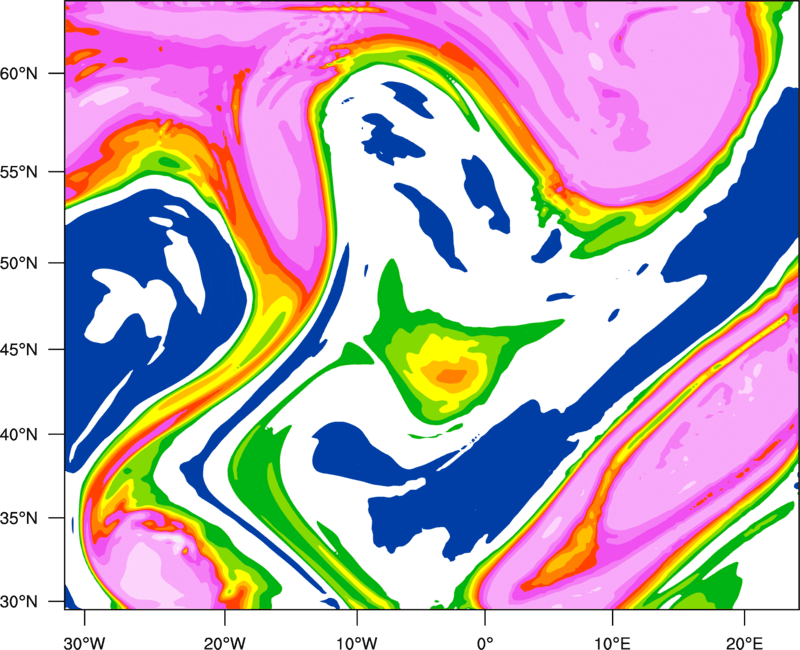Viewport: 800px width, 650px height.
Task: Pick the 45°N latitude axis label
Action: pos(19,350)
